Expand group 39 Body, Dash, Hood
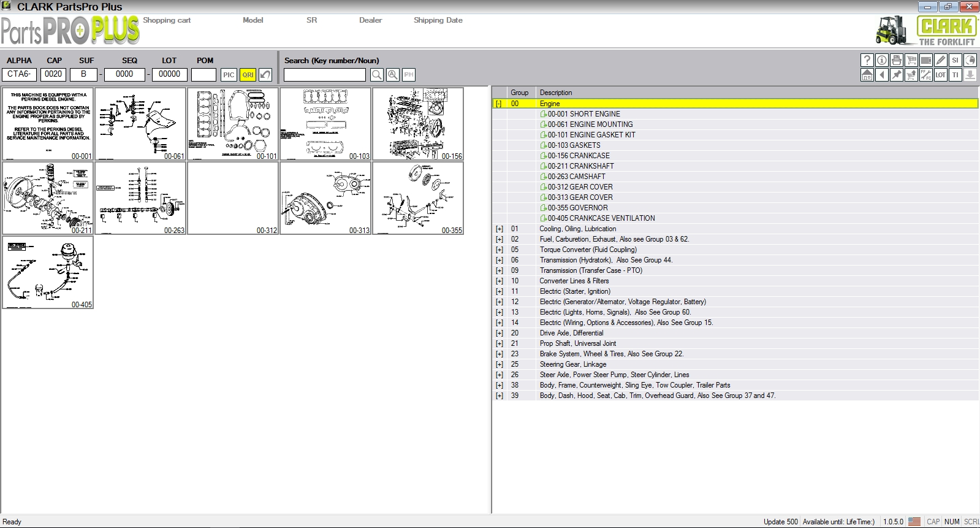Image resolution: width=980 pixels, height=528 pixels. click(x=499, y=396)
